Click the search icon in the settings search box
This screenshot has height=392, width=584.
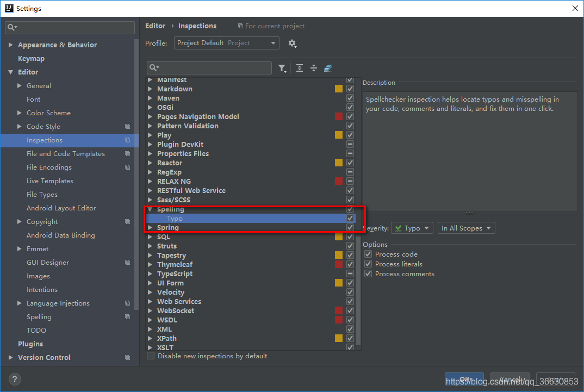[x=12, y=27]
